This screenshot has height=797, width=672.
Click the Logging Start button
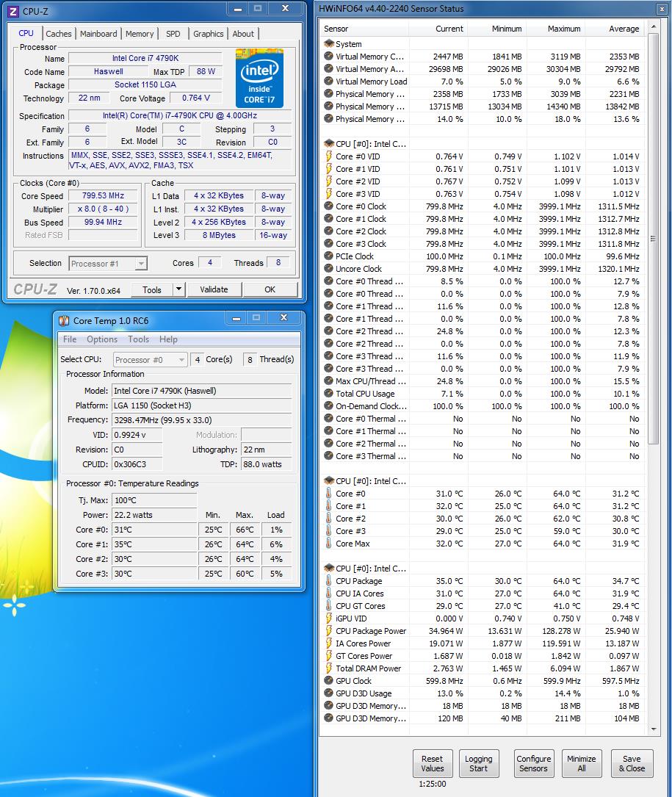point(478,763)
